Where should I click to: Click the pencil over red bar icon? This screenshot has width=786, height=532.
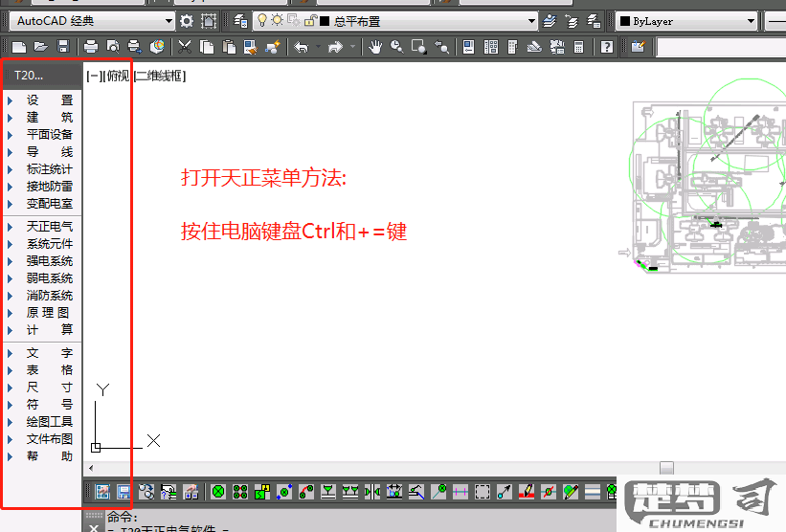[x=527, y=492]
